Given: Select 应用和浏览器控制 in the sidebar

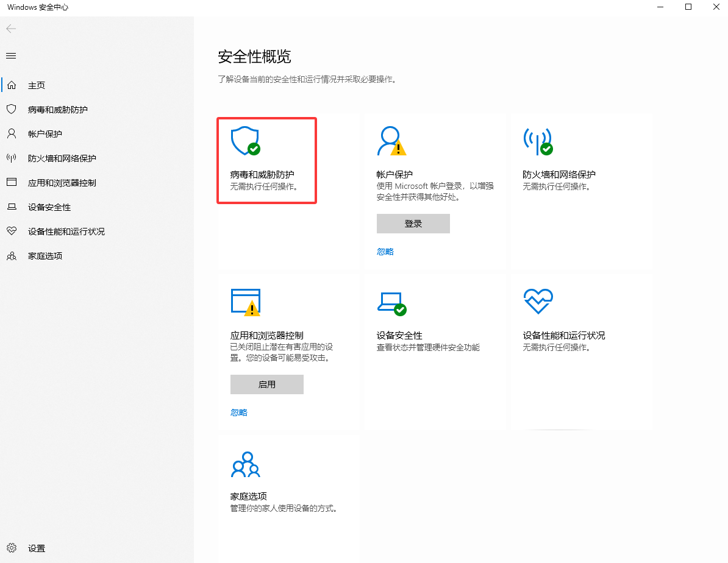Looking at the screenshot, I should click(62, 183).
